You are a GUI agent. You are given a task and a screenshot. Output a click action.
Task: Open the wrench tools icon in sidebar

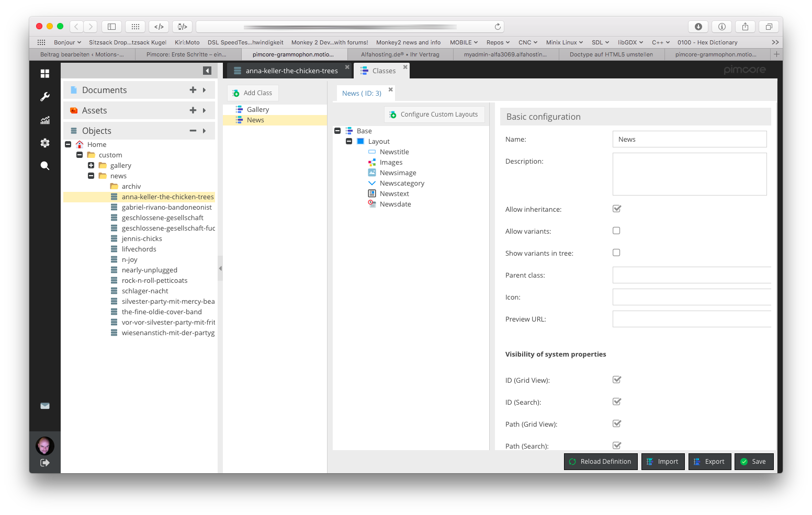pos(45,97)
